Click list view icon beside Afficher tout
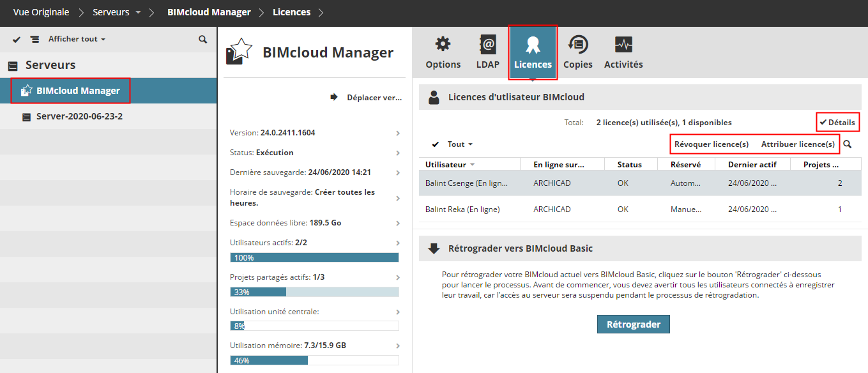The image size is (868, 373). point(34,39)
